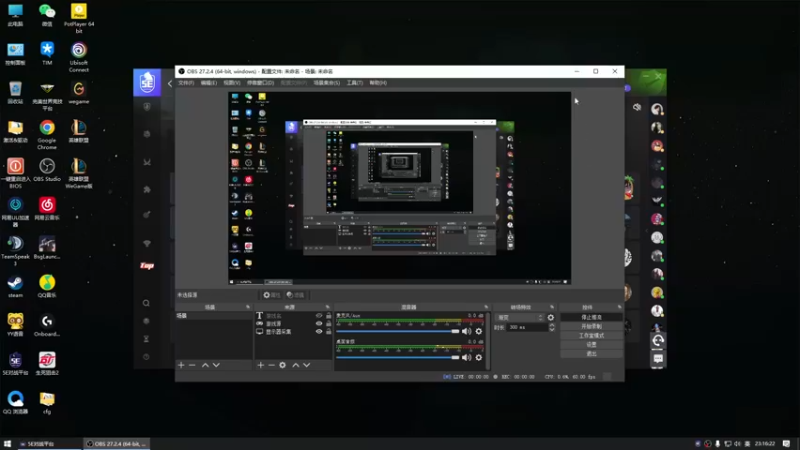
Task: Adjust 桌面音频 volume slider
Action: (x=398, y=358)
